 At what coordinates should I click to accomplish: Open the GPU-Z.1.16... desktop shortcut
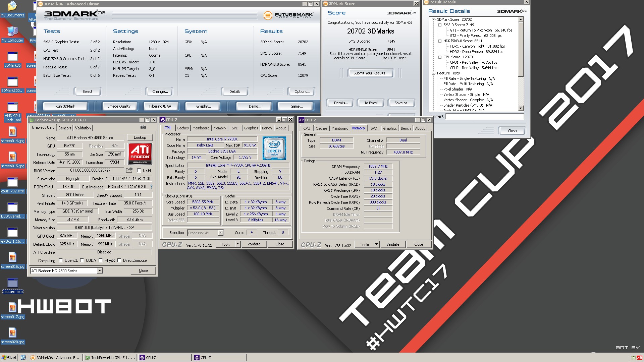pos(12,235)
